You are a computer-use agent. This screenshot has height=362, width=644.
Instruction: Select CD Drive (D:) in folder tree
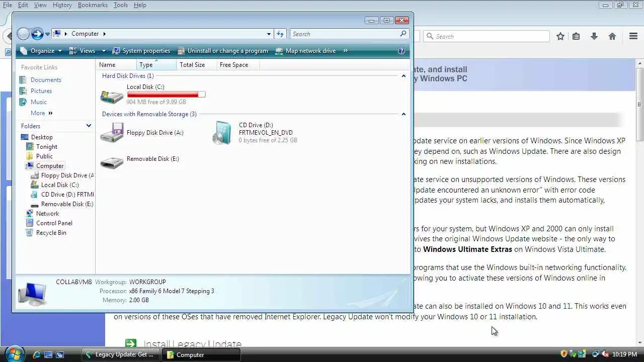coord(62,195)
